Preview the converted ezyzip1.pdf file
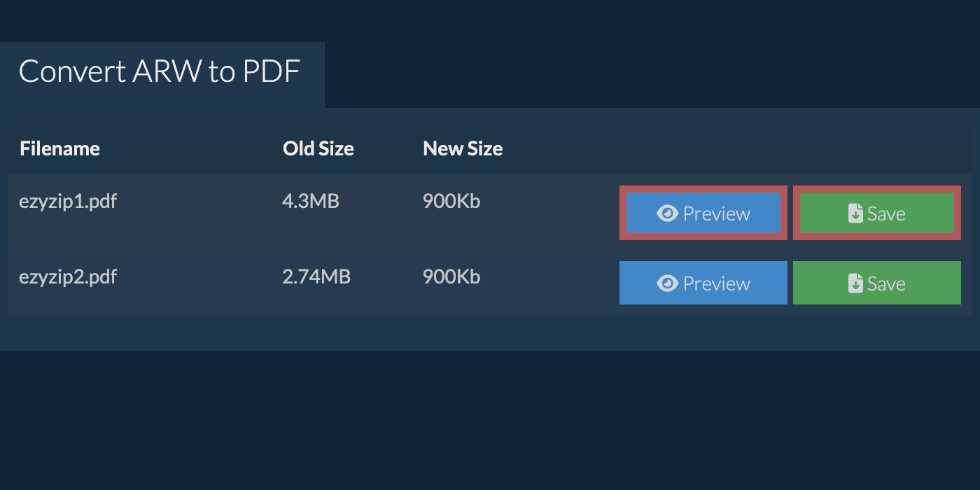The image size is (980, 490). point(703,213)
